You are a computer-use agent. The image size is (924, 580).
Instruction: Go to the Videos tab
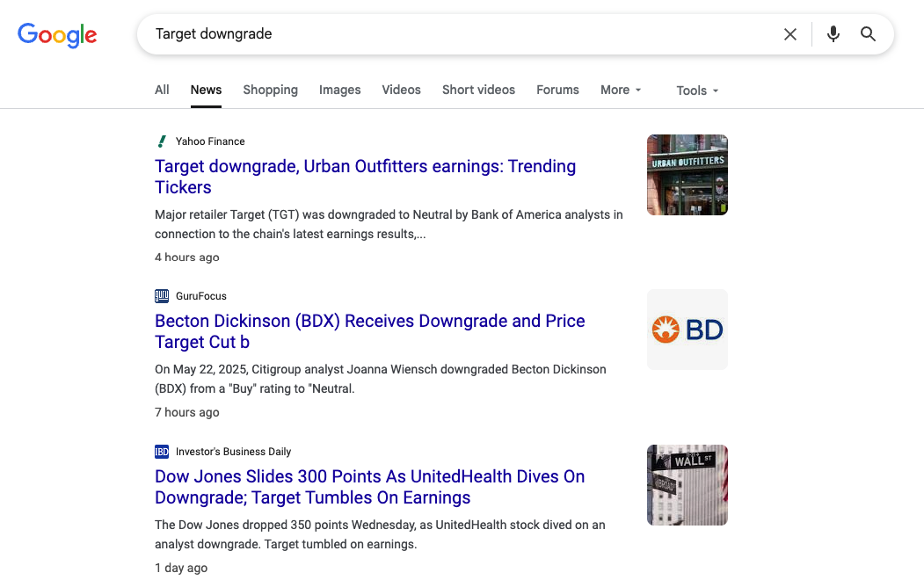(401, 90)
